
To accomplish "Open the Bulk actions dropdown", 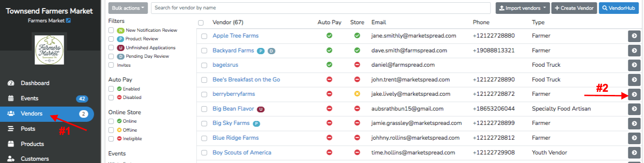I will 129,8.
